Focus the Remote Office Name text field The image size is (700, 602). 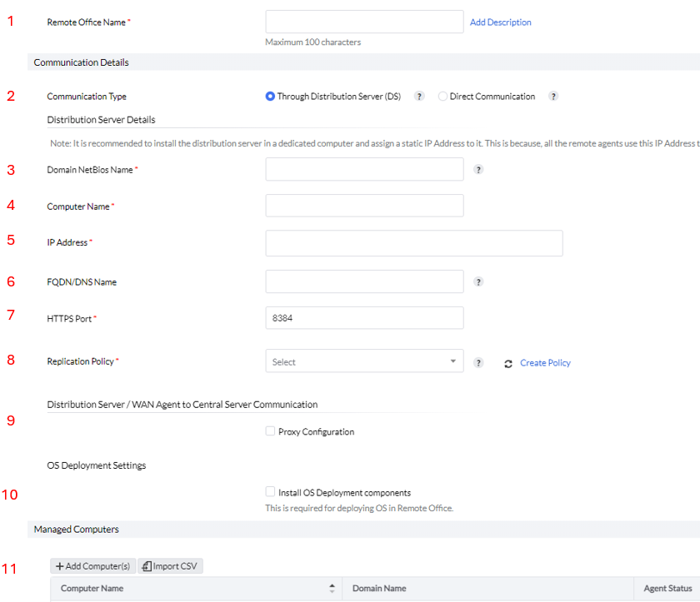364,22
